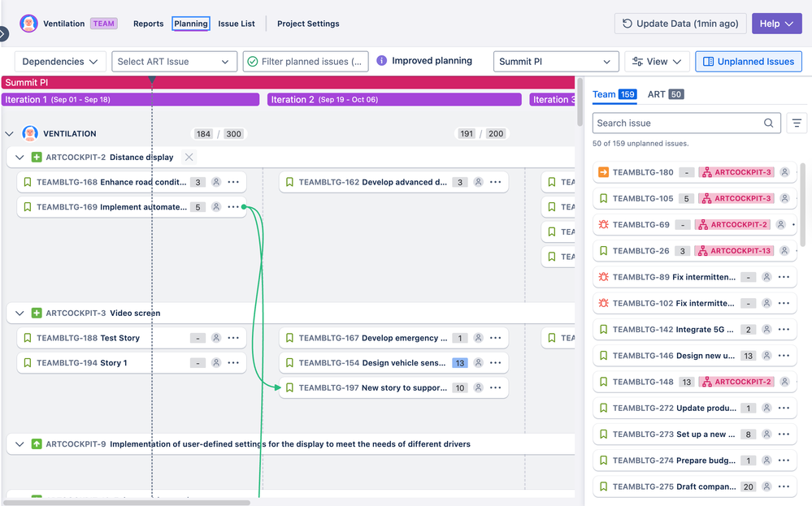Open the Summit PI selector
This screenshot has width=812, height=506.
(x=556, y=61)
